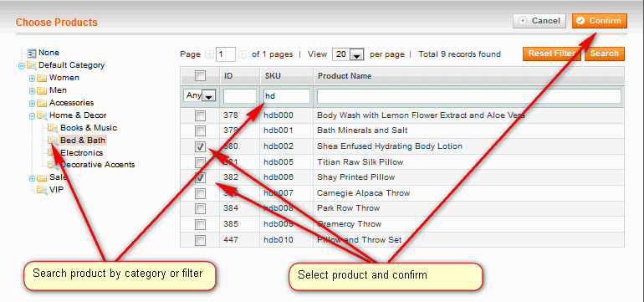Select the Bed & Bath category
Screen dimensions: 644x302
pos(83,141)
